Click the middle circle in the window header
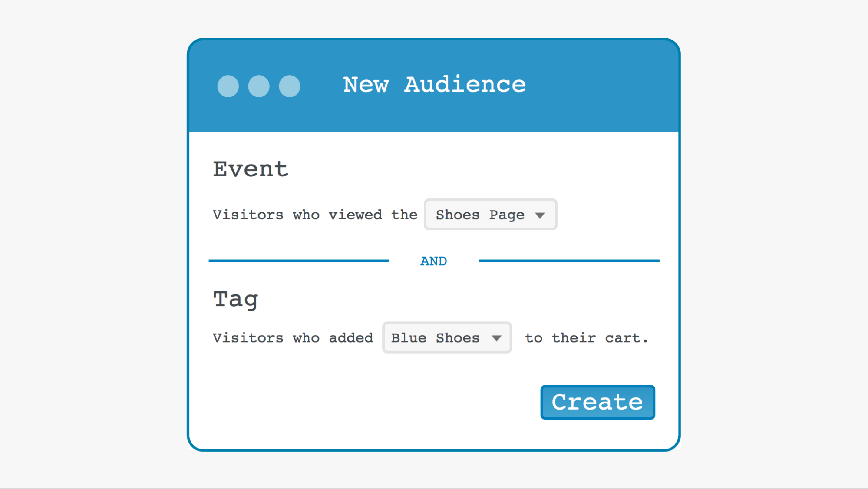Viewport: 868px width, 489px height. [x=259, y=86]
